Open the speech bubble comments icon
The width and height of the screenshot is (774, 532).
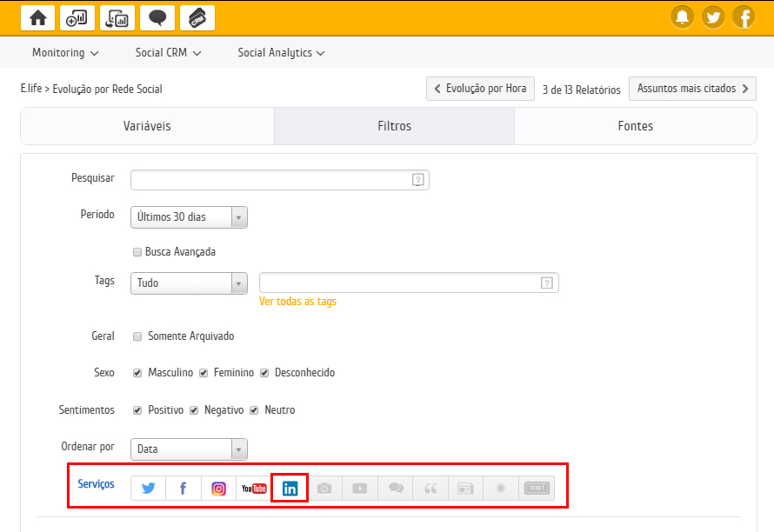tap(157, 17)
